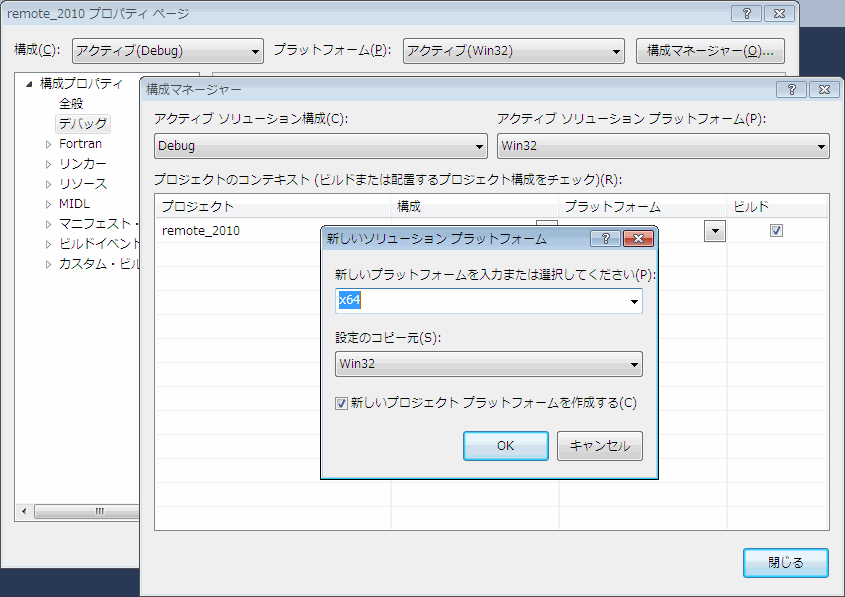The image size is (845, 597).
Task: Close the new solution platform dialog
Action: [638, 239]
